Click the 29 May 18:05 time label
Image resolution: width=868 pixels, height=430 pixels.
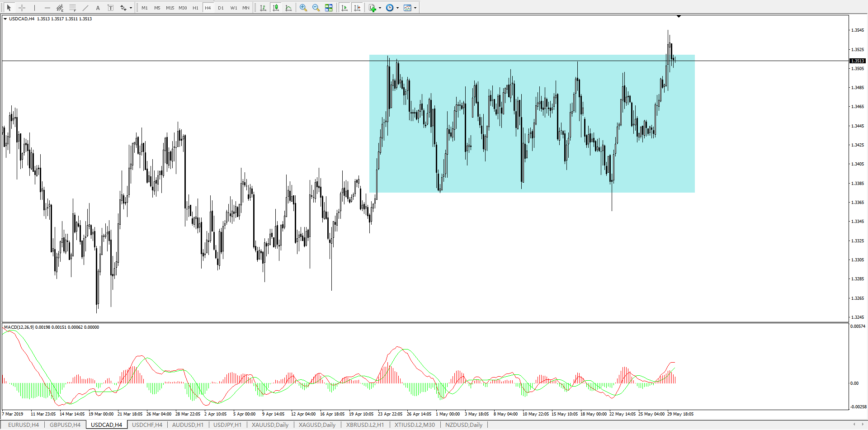[680, 414]
